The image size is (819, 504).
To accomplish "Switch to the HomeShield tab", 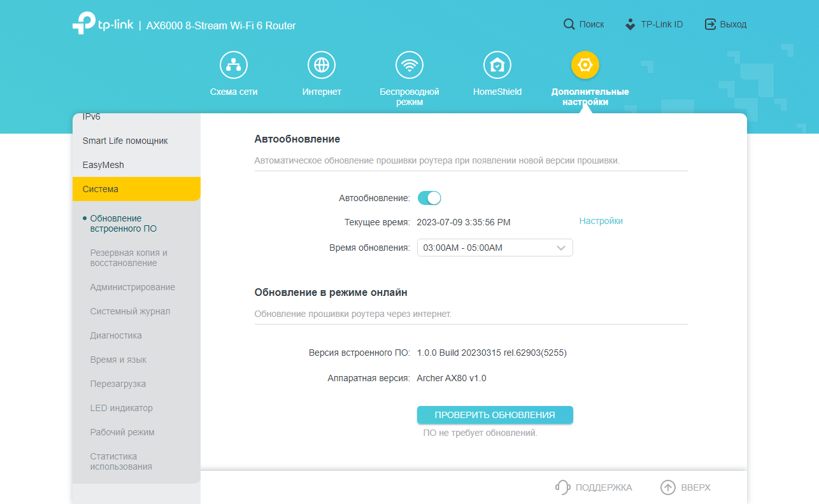I will tap(497, 92).
